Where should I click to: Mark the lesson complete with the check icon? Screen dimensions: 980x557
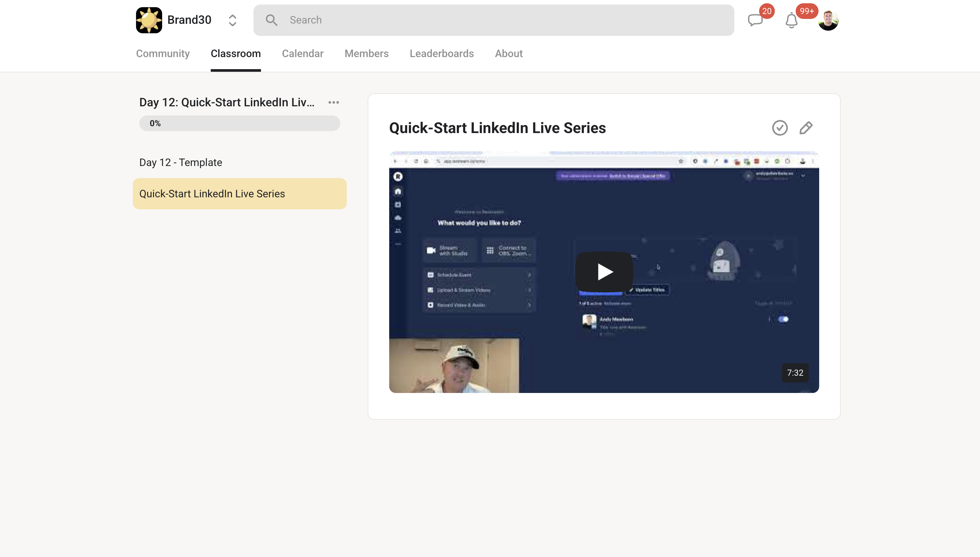tap(779, 128)
